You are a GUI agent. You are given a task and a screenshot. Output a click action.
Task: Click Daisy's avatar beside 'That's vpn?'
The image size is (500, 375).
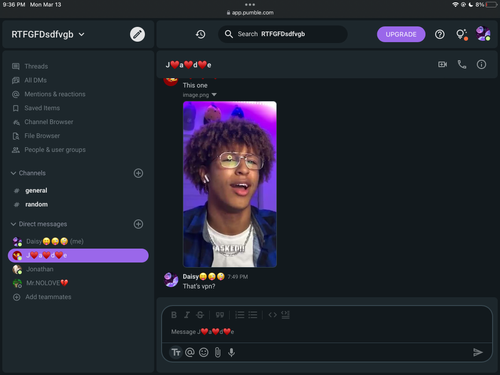(x=171, y=280)
